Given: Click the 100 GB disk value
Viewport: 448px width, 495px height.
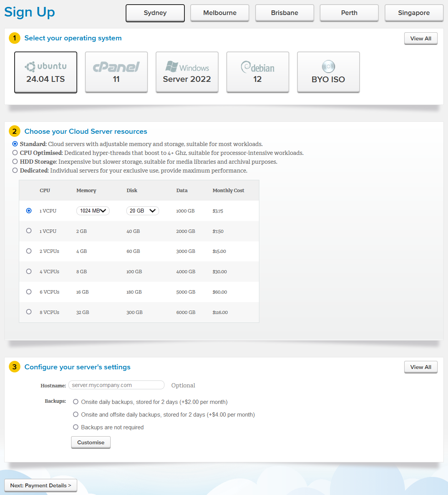Looking at the screenshot, I should [134, 272].
